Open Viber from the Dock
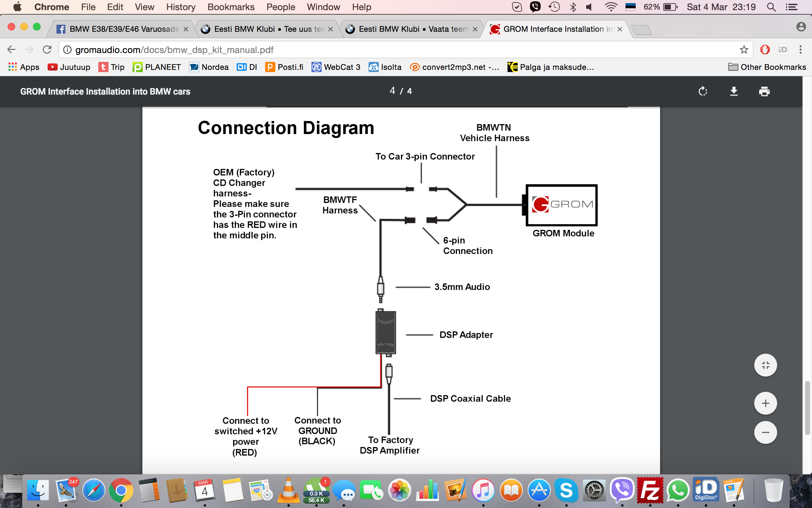This screenshot has height=508, width=812. pos(622,491)
